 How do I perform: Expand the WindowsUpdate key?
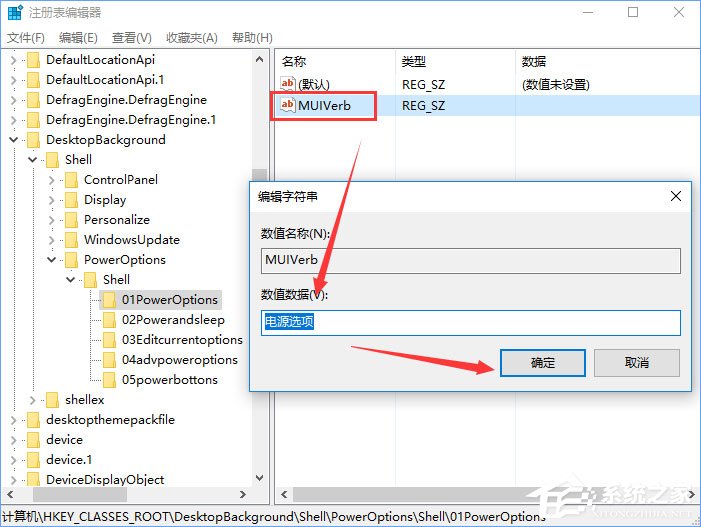pyautogui.click(x=51, y=240)
